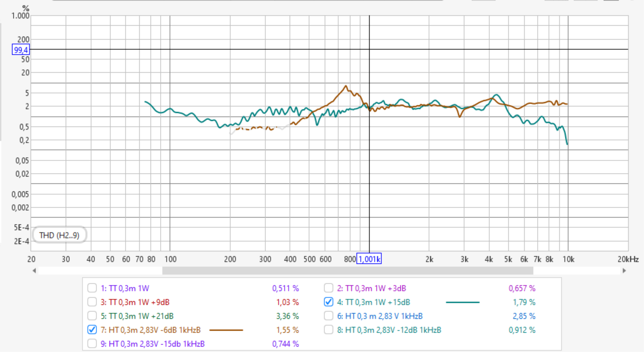Viewport: 644px width, 352px height.
Task: Click the 0,511 % readout for trace 1
Action: click(x=285, y=288)
